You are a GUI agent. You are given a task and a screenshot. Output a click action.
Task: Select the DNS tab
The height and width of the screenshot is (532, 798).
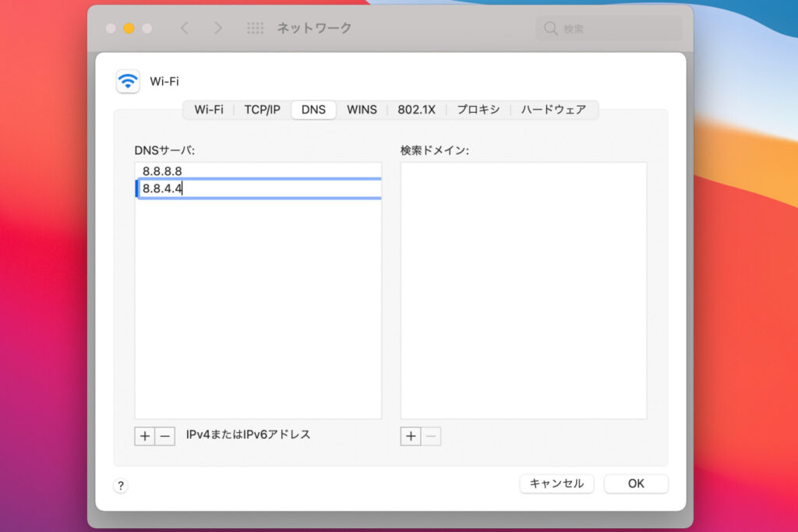[313, 110]
